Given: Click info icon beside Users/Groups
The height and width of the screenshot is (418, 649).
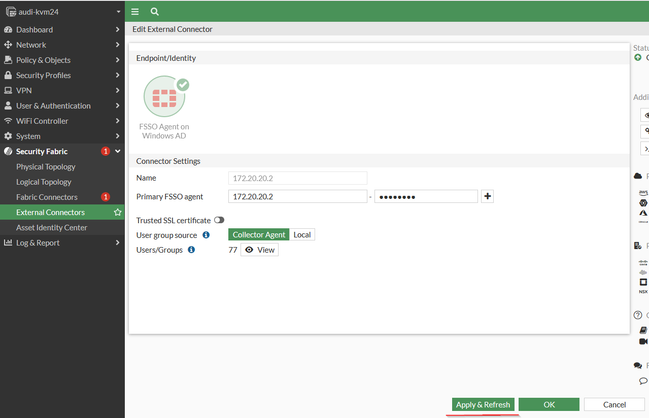Looking at the screenshot, I should coord(191,250).
